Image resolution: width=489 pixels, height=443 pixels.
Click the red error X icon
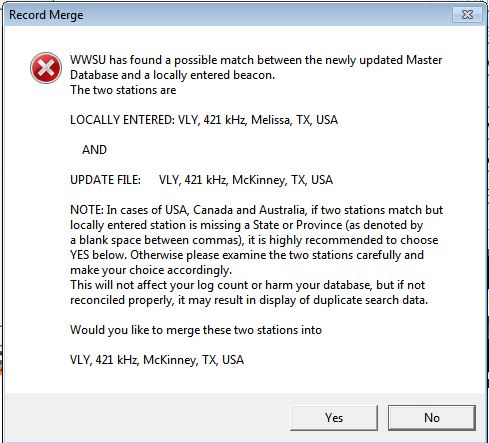(46, 68)
